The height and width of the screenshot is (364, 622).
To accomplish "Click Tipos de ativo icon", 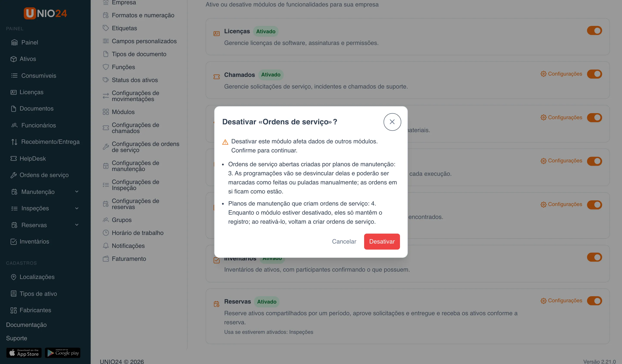I will [14, 294].
